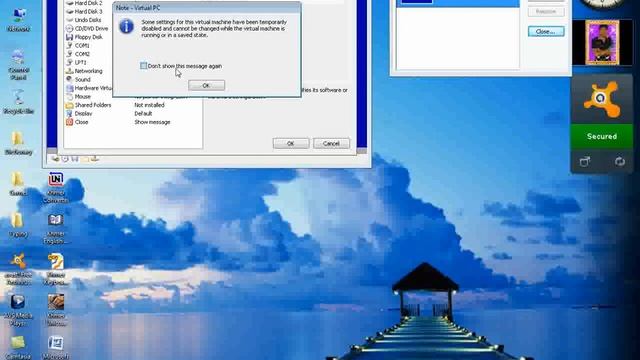Click the floppy status-bar icon of the VM window
This screenshot has height=360, width=640.
(x=75, y=159)
